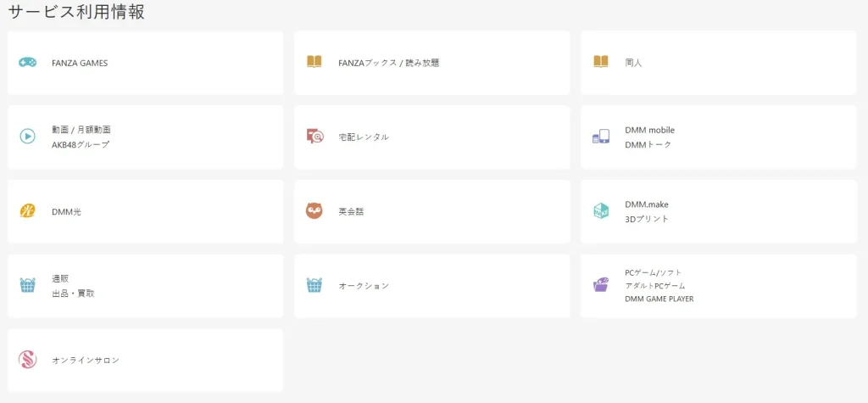Click the shopping basket icon beside 通販
Image resolution: width=868 pixels, height=403 pixels.
point(27,285)
